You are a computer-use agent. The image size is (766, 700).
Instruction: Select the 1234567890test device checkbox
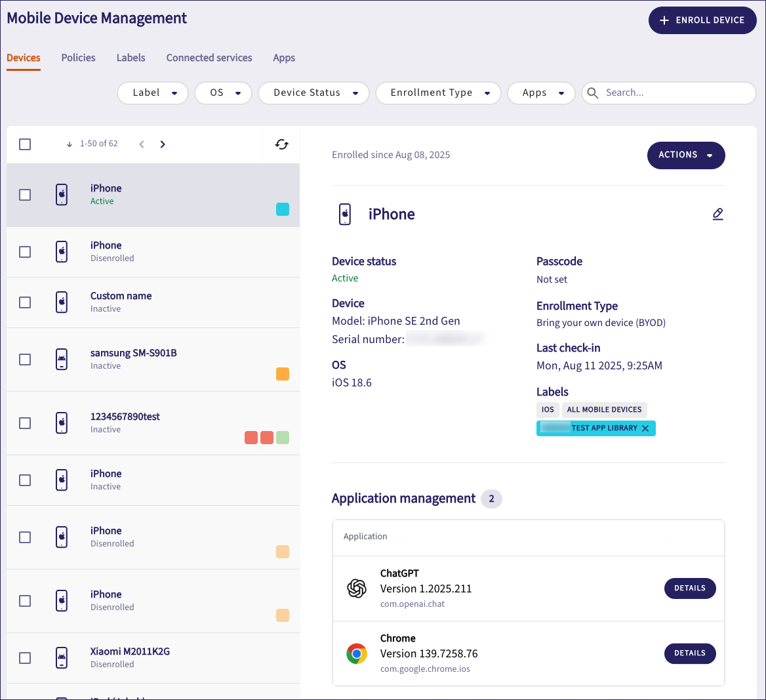(25, 423)
